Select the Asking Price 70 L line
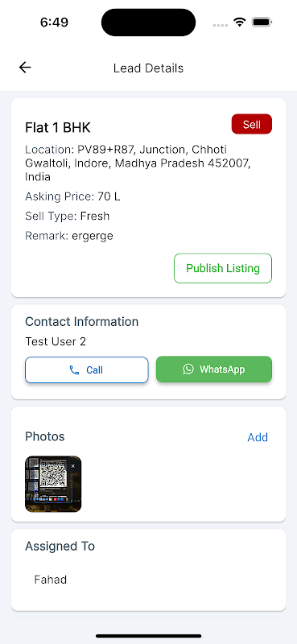This screenshot has height=644, width=297. (x=72, y=196)
